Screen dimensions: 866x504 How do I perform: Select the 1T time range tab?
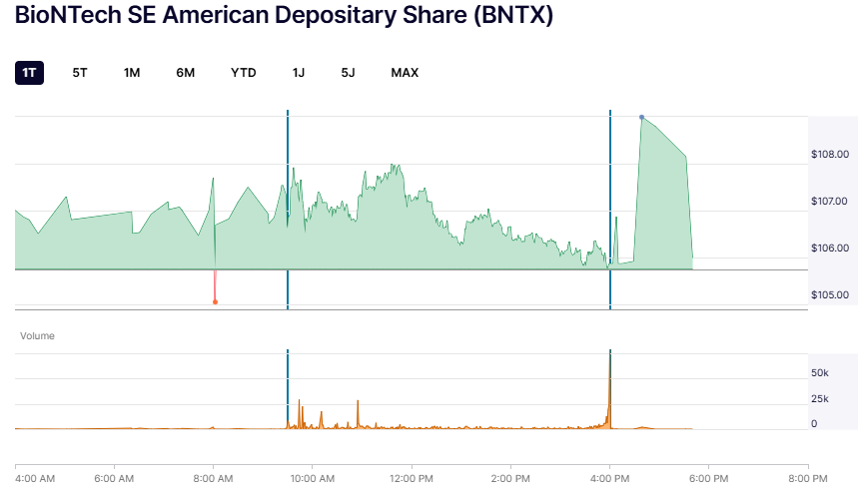(x=30, y=73)
